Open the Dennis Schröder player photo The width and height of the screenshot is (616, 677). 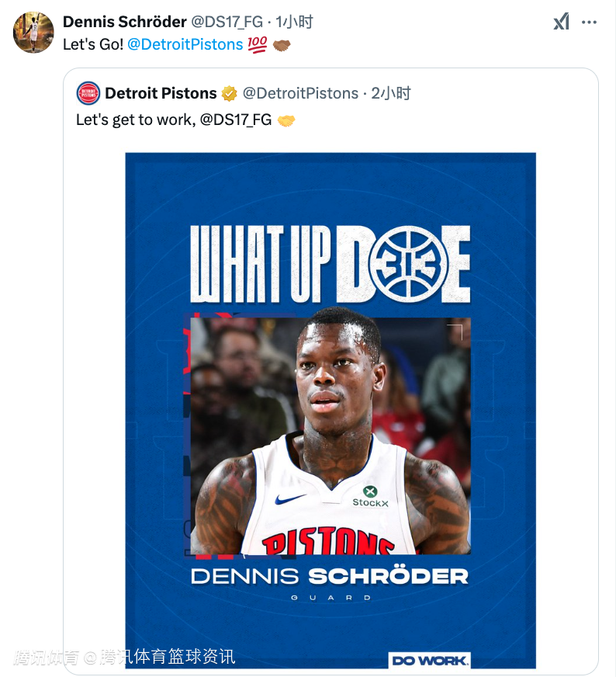(x=330, y=435)
